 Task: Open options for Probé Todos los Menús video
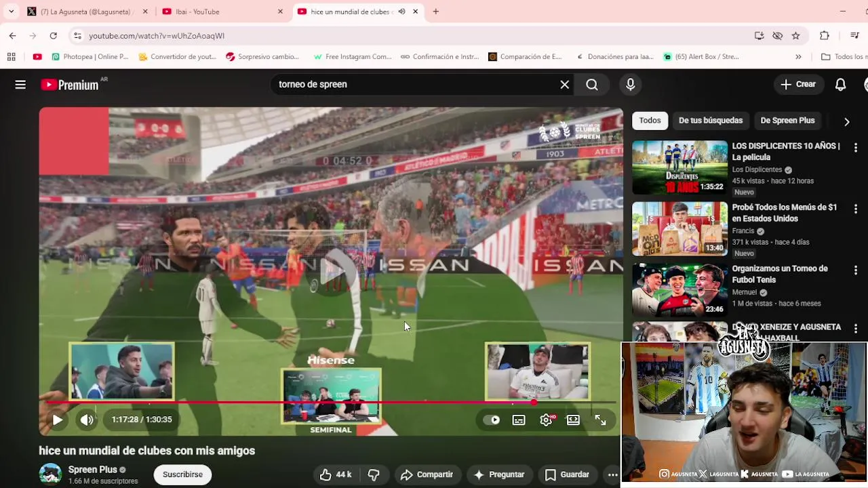coord(856,209)
